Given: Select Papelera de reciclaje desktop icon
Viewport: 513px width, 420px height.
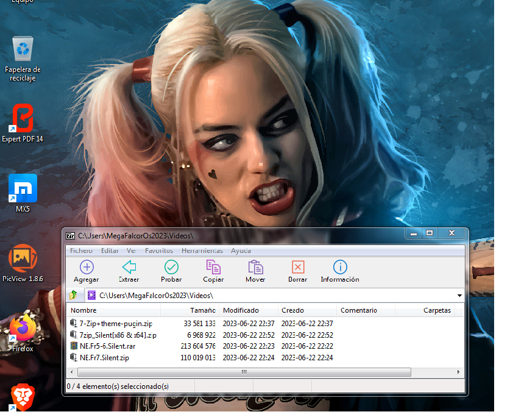Looking at the screenshot, I should point(23,59).
